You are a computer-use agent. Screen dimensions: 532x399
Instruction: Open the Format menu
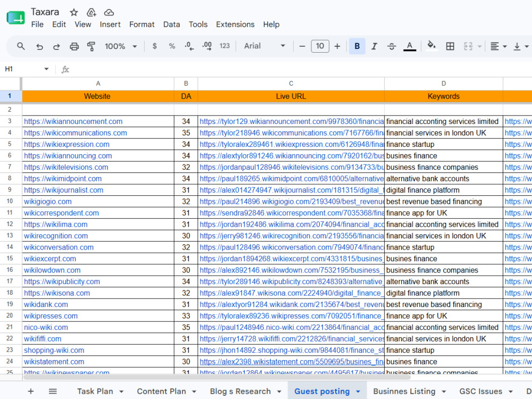142,24
